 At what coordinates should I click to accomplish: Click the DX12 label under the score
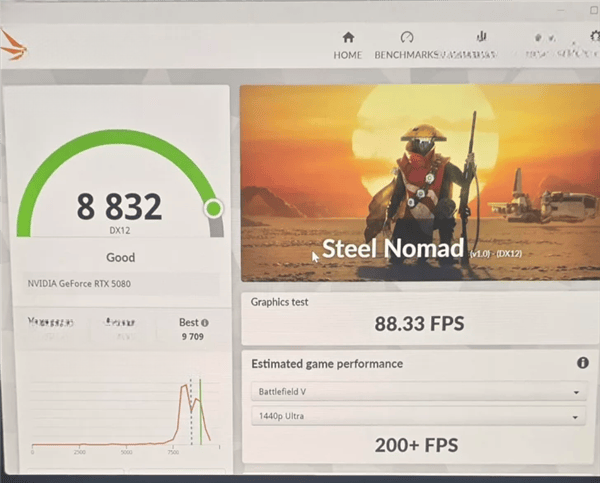[120, 230]
